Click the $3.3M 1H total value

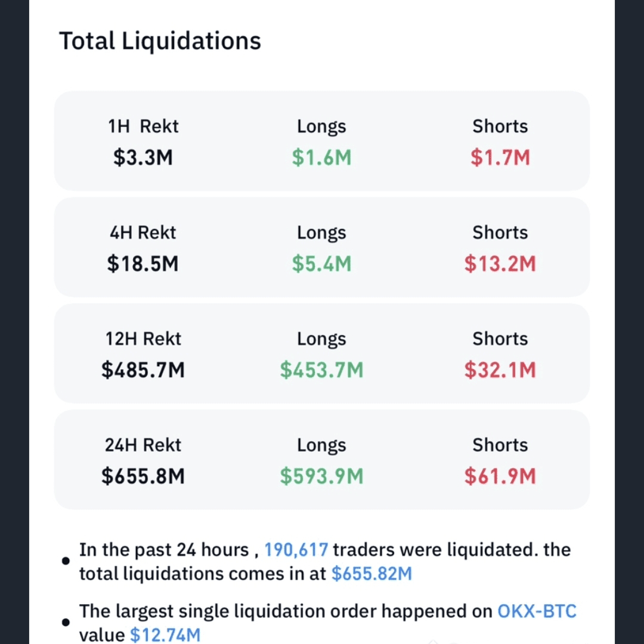(143, 157)
